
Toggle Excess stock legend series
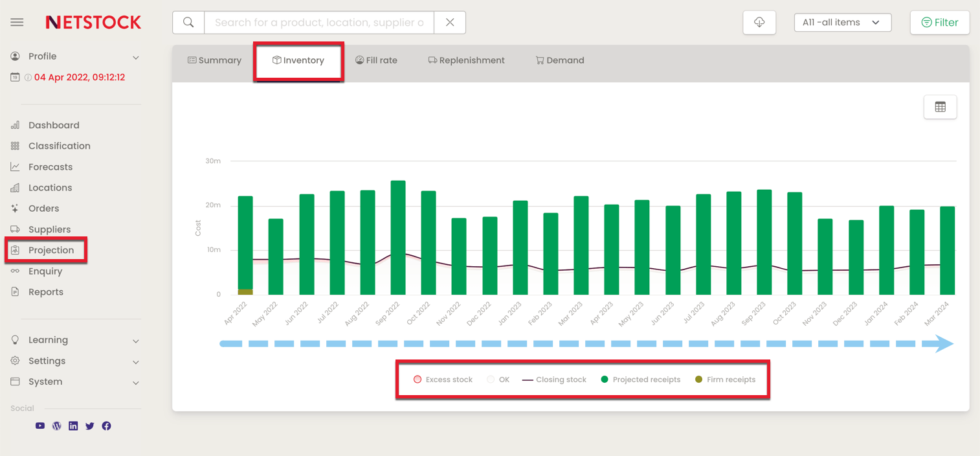point(444,380)
